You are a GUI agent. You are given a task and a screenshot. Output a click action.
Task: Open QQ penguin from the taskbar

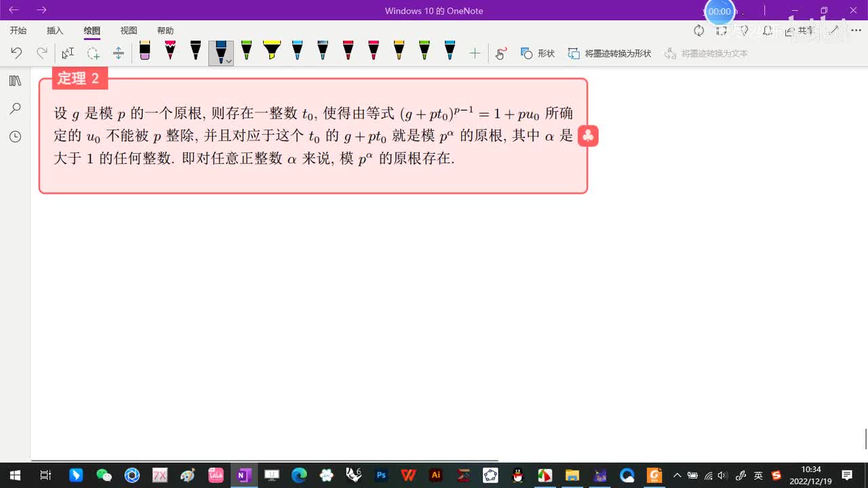point(517,475)
